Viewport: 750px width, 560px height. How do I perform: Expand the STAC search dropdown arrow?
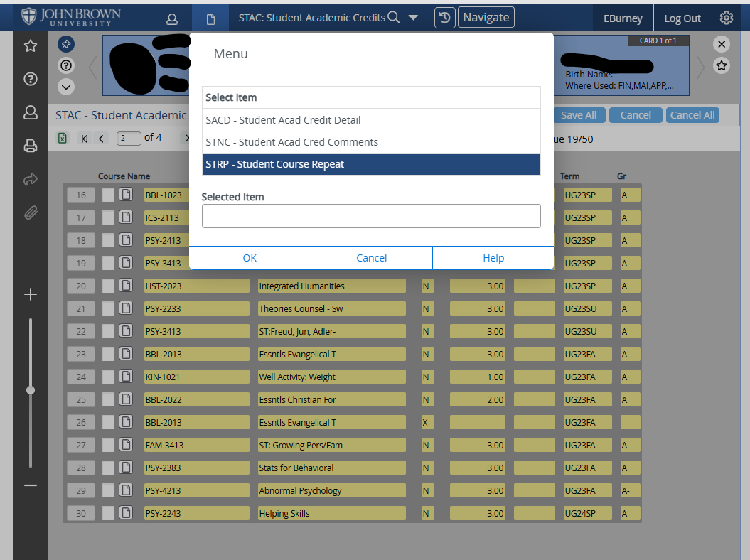pyautogui.click(x=413, y=18)
